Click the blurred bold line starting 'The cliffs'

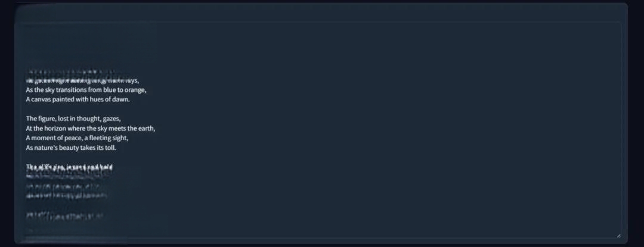pyautogui.click(x=69, y=167)
